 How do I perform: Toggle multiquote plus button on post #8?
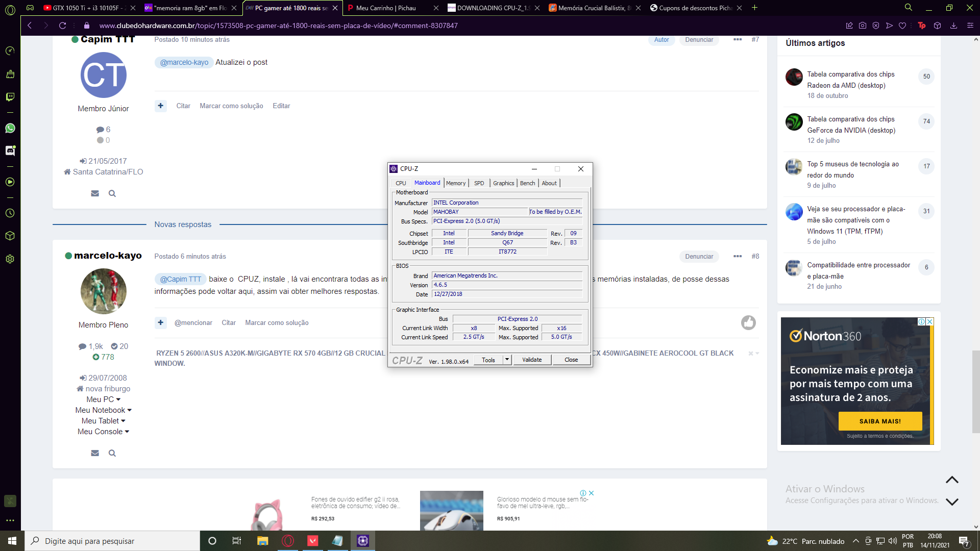(x=161, y=323)
